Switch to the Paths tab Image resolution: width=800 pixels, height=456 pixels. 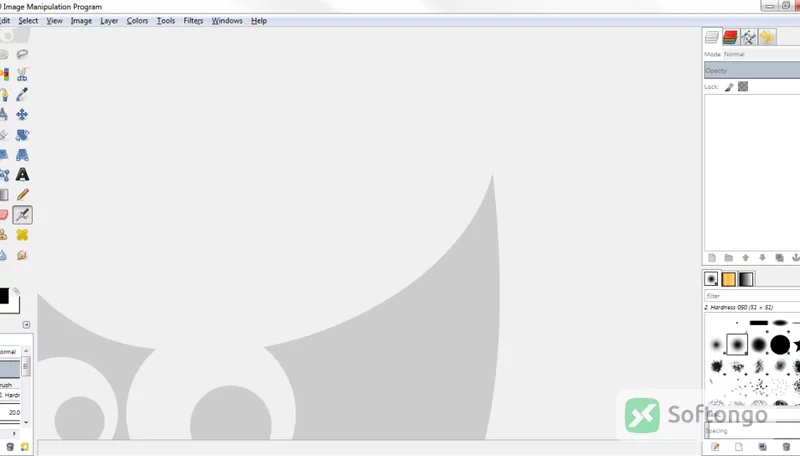click(748, 37)
